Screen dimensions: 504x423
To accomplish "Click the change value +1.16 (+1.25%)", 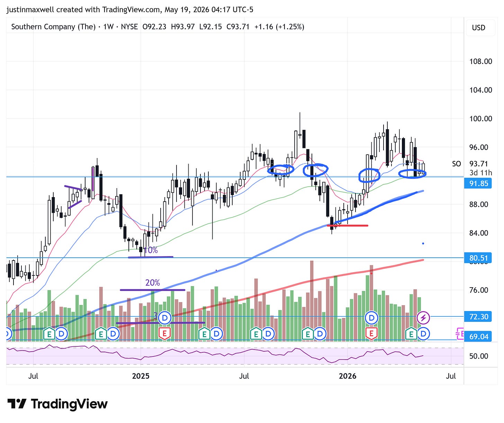I will click(x=279, y=27).
